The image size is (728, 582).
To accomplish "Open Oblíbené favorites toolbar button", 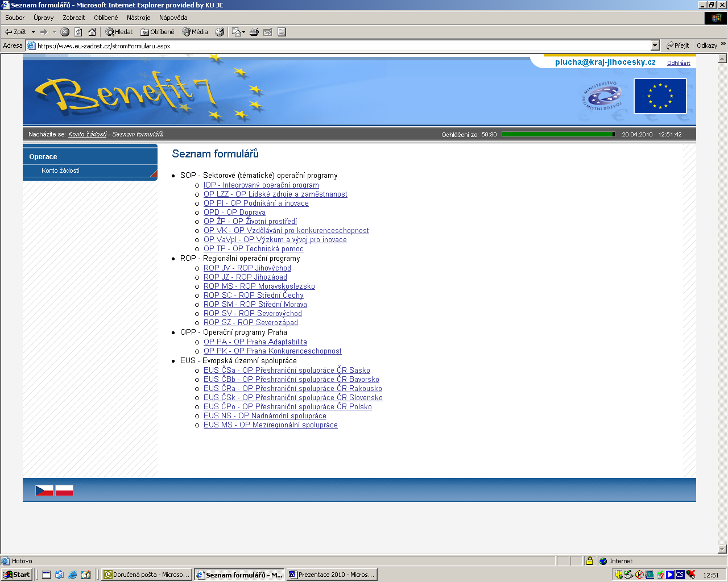I will click(158, 32).
